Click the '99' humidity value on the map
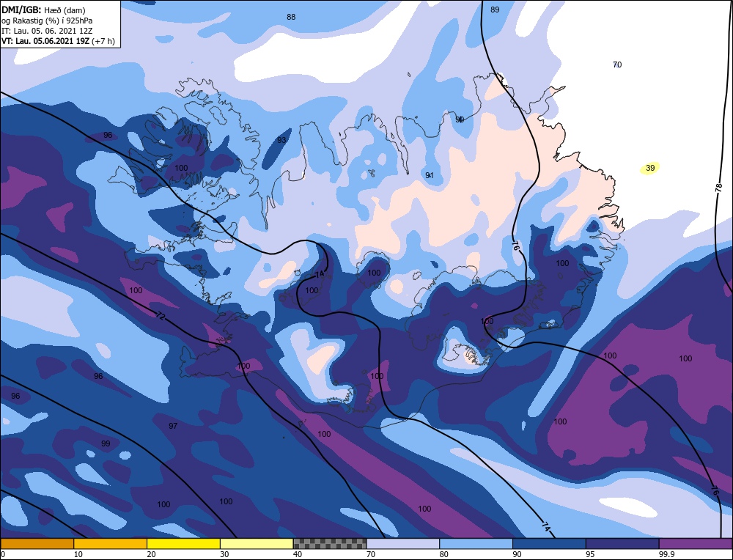 tap(106, 443)
